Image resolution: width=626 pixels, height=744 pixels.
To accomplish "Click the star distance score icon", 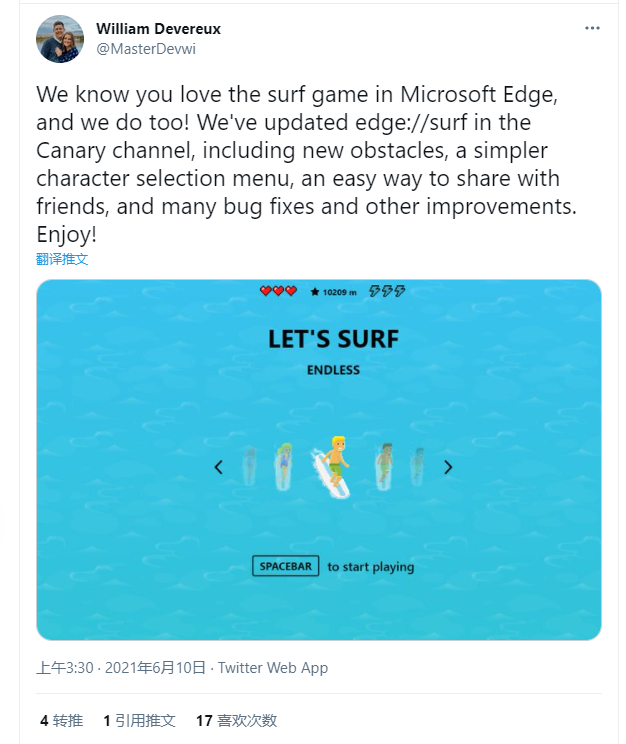I will 315,292.
